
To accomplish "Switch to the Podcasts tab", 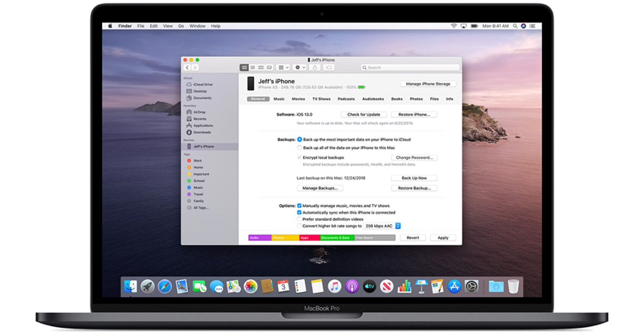I will pos(346,99).
